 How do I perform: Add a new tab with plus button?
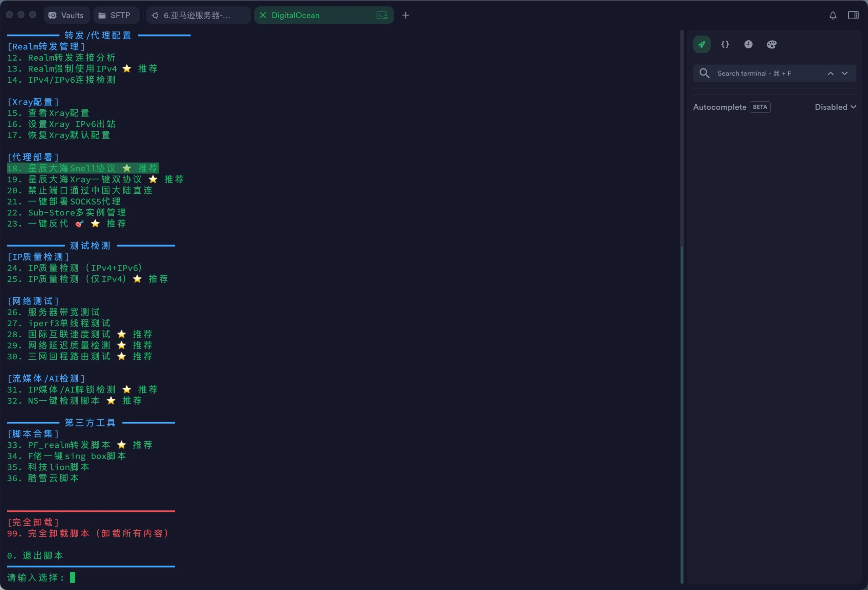click(x=406, y=15)
